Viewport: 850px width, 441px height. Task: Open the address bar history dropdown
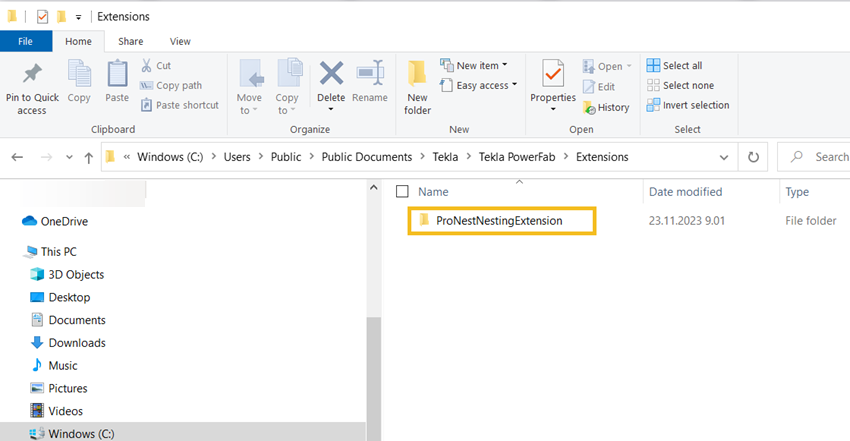(724, 157)
